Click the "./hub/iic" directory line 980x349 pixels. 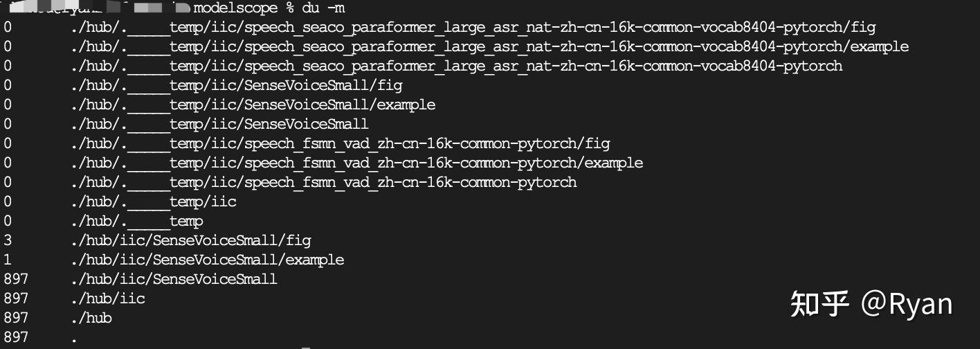107,299
